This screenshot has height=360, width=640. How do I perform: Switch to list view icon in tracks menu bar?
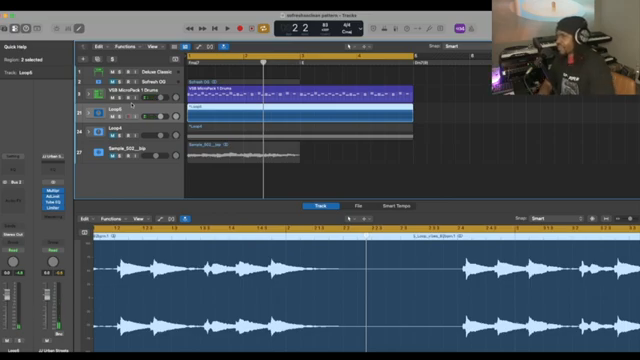174,47
